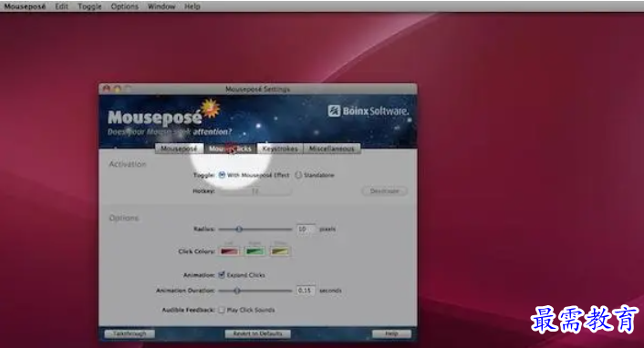Image resolution: width=644 pixels, height=348 pixels.
Task: Click the Talkthrough button
Action: click(x=130, y=333)
